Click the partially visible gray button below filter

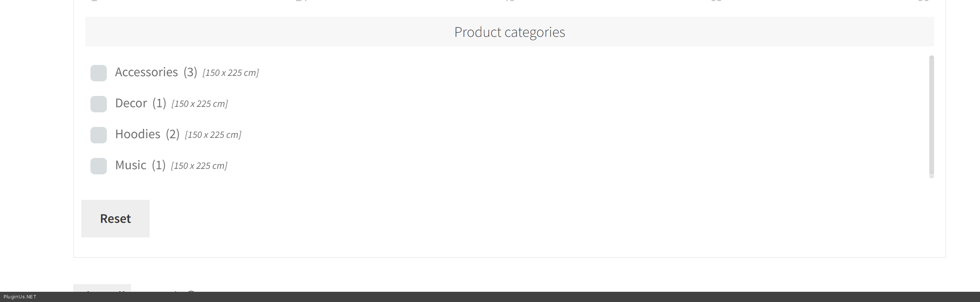102,288
